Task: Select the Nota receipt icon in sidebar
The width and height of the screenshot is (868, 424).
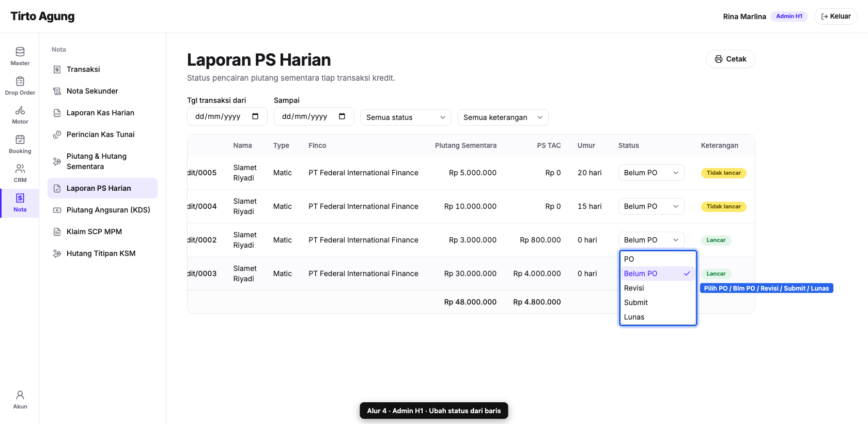Action: (x=20, y=198)
